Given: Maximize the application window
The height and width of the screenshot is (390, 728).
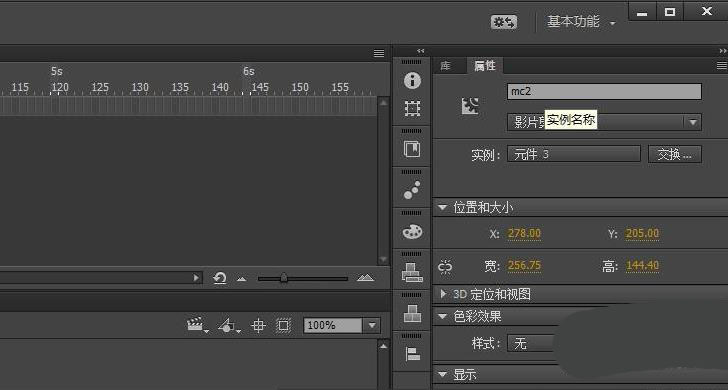Looking at the screenshot, I should 670,12.
